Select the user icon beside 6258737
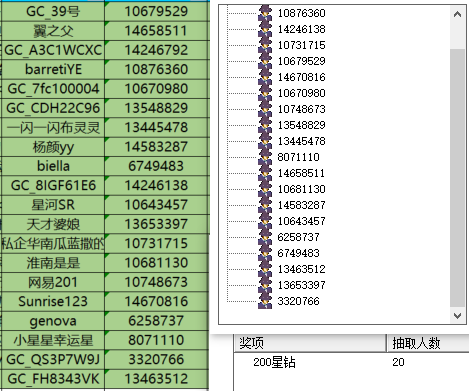469x391 pixels. tap(265, 237)
